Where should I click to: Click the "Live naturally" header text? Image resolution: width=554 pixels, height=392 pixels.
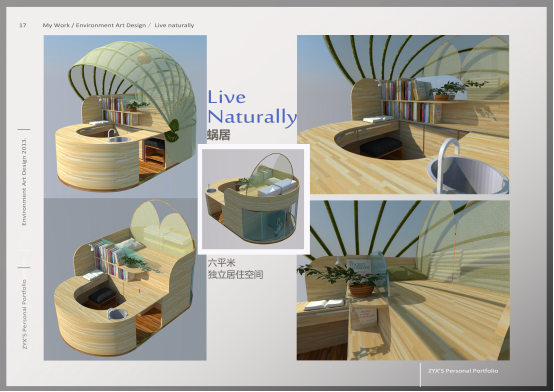pos(174,25)
